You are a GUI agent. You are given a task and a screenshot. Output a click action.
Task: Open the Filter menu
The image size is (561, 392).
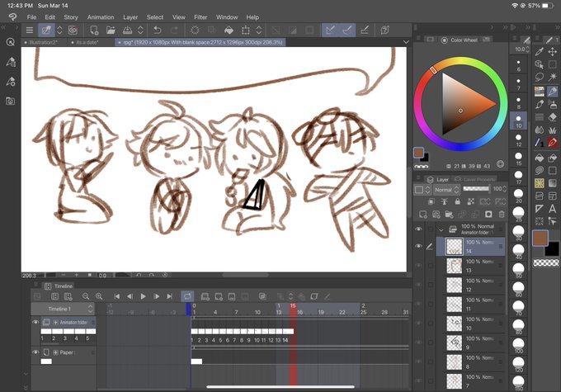tap(200, 17)
